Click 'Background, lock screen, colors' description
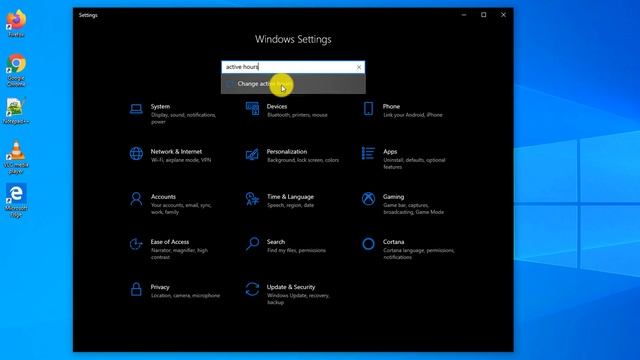This screenshot has height=360, width=640. click(x=303, y=160)
